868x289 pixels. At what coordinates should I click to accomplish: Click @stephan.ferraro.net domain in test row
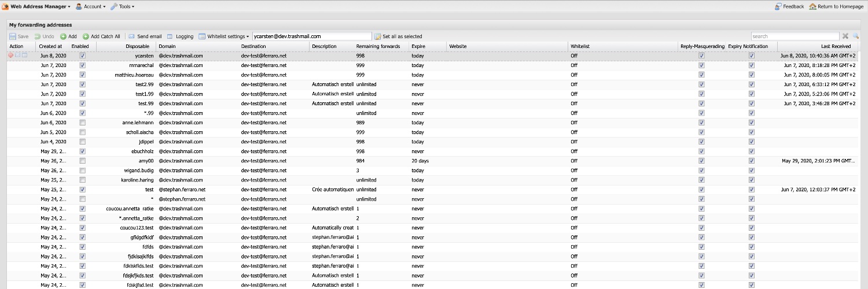[x=182, y=190]
